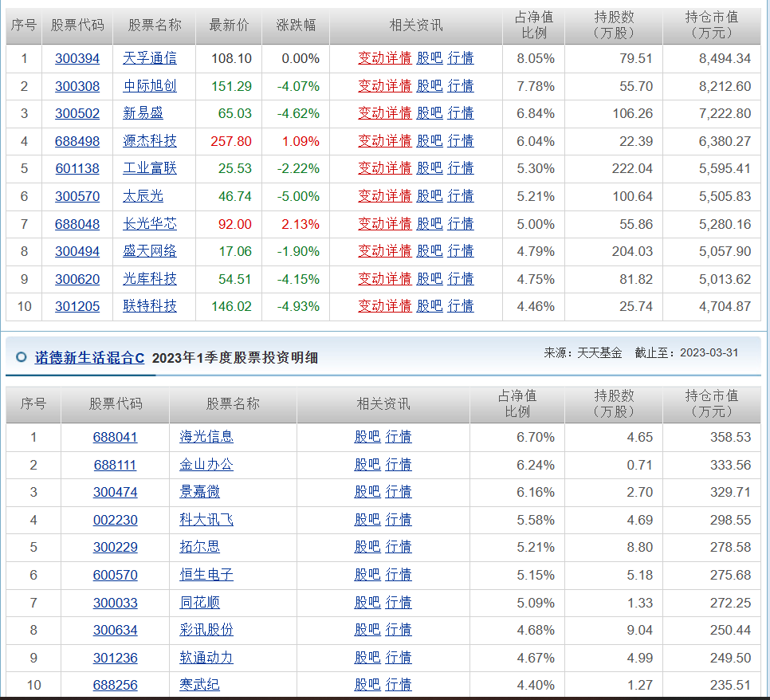Open 海光信息 stock name link
The image size is (770, 700).
click(206, 437)
